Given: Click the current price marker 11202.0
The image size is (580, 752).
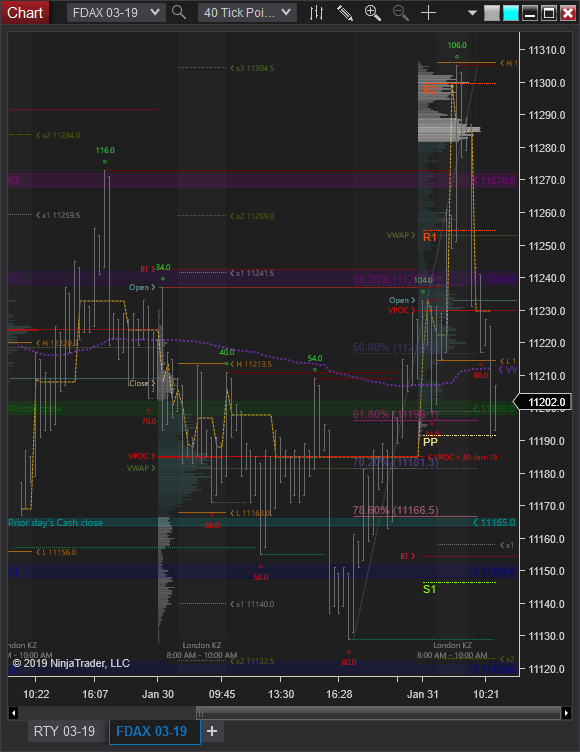Looking at the screenshot, I should coord(543,402).
